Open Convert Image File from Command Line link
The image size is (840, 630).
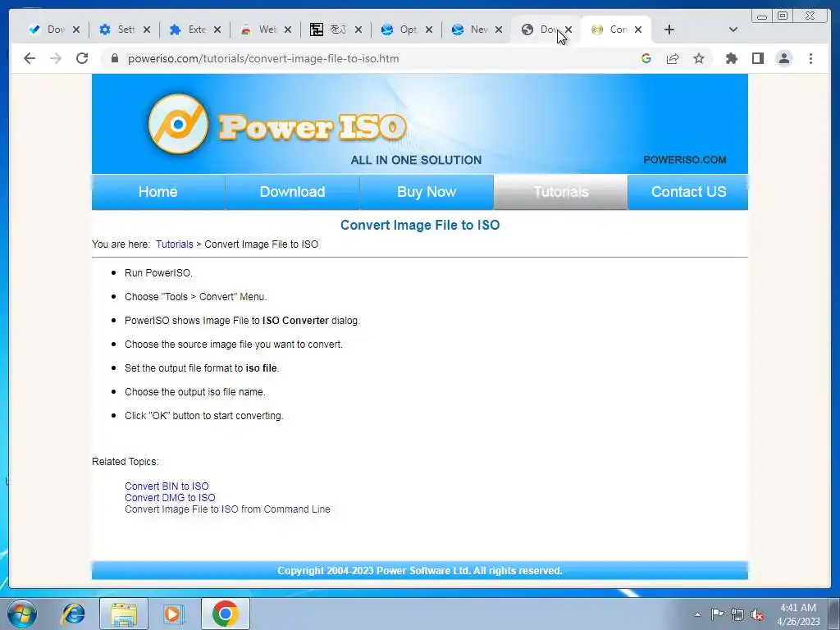pyautogui.click(x=227, y=509)
